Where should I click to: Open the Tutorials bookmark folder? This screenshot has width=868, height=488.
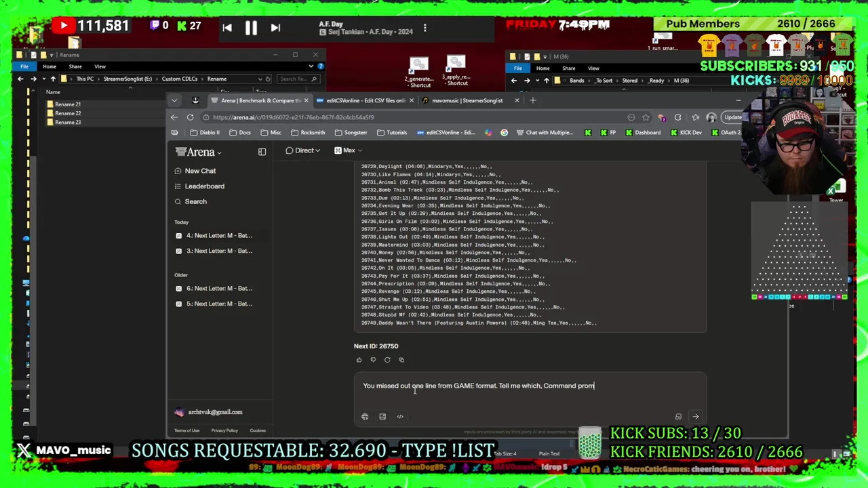pos(392,133)
